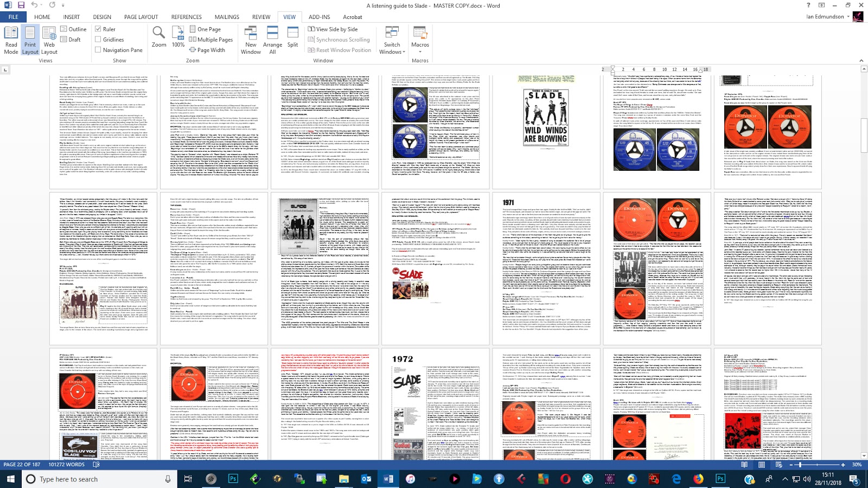Image resolution: width=868 pixels, height=488 pixels.
Task: Open the Acrobat tab
Action: tap(352, 17)
